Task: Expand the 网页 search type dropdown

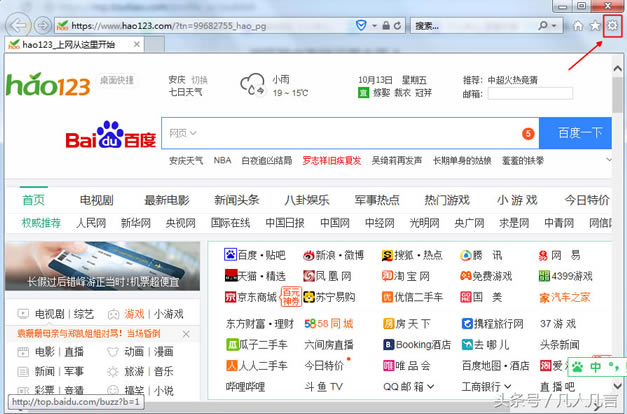Action: click(x=182, y=133)
